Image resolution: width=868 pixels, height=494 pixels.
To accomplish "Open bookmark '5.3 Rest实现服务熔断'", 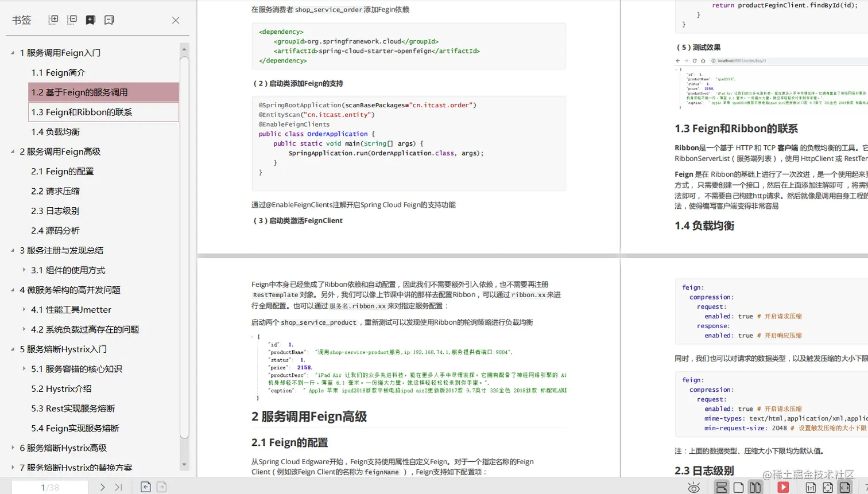I will [73, 409].
